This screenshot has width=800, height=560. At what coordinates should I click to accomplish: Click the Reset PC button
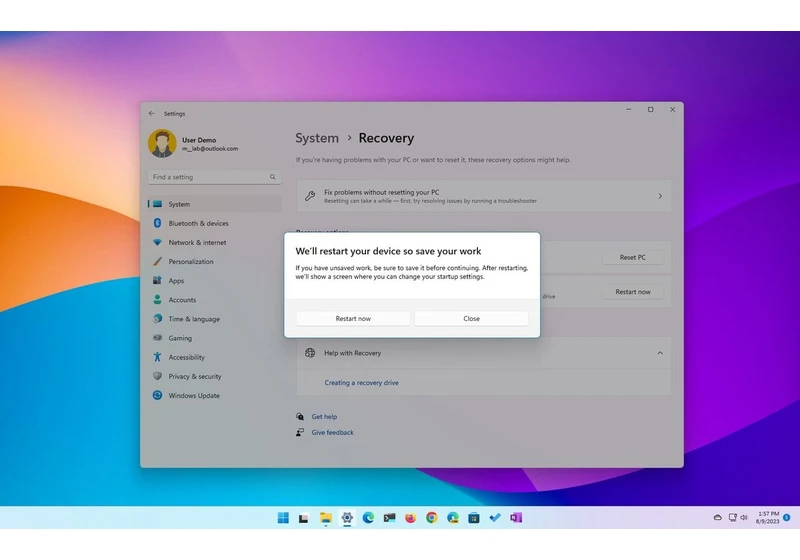coord(633,257)
